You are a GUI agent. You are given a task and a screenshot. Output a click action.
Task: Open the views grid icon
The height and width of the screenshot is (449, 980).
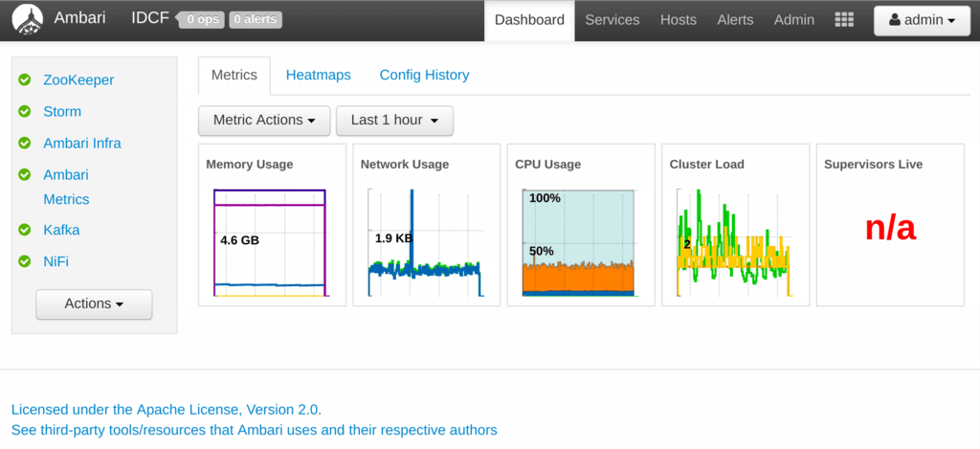844,20
